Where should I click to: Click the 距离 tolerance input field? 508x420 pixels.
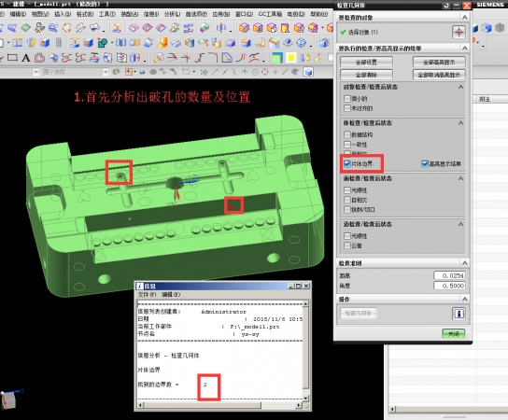point(450,275)
